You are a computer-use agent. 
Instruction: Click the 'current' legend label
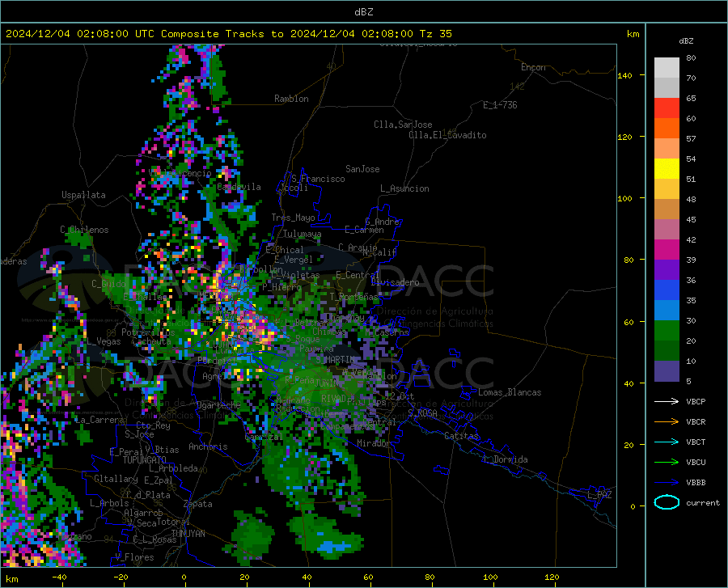tap(702, 502)
